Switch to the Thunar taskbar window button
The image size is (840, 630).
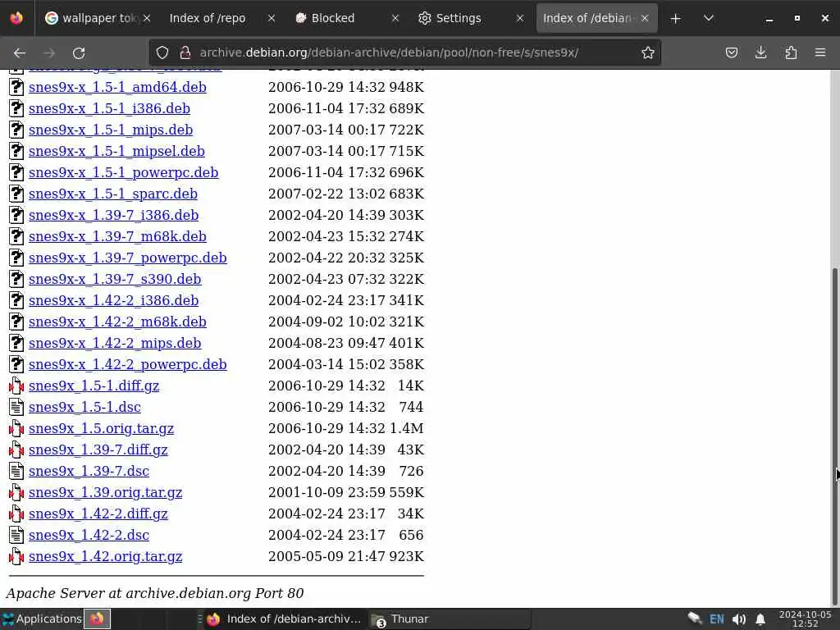449,619
